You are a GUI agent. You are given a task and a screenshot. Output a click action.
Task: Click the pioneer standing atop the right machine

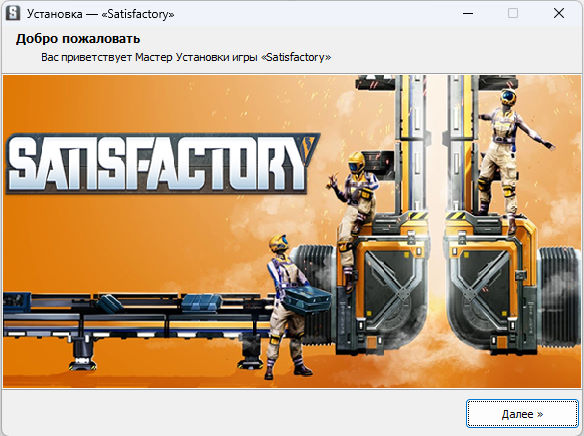(510, 156)
